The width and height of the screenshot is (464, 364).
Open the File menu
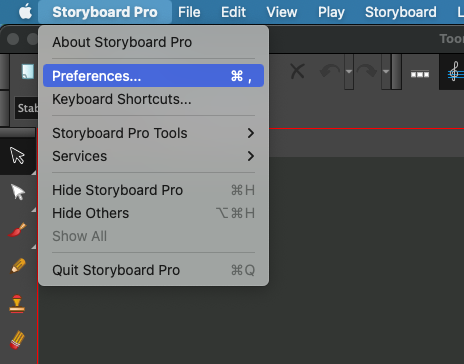coord(189,12)
